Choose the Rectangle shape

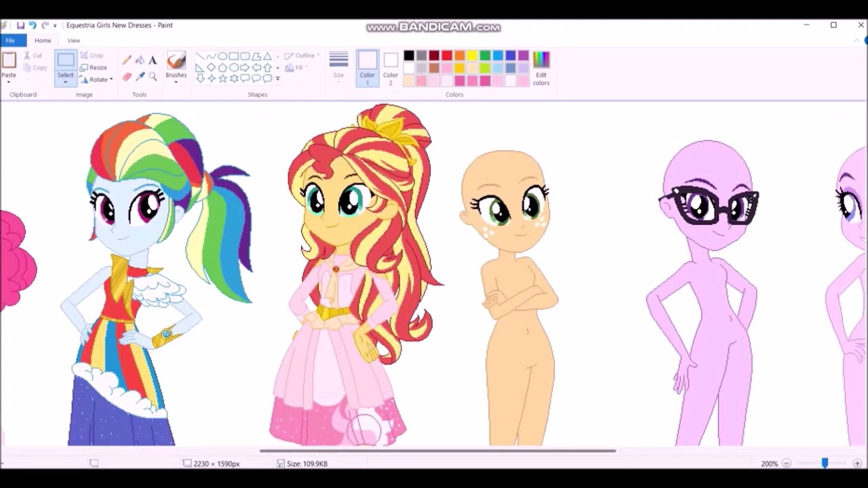[x=233, y=56]
